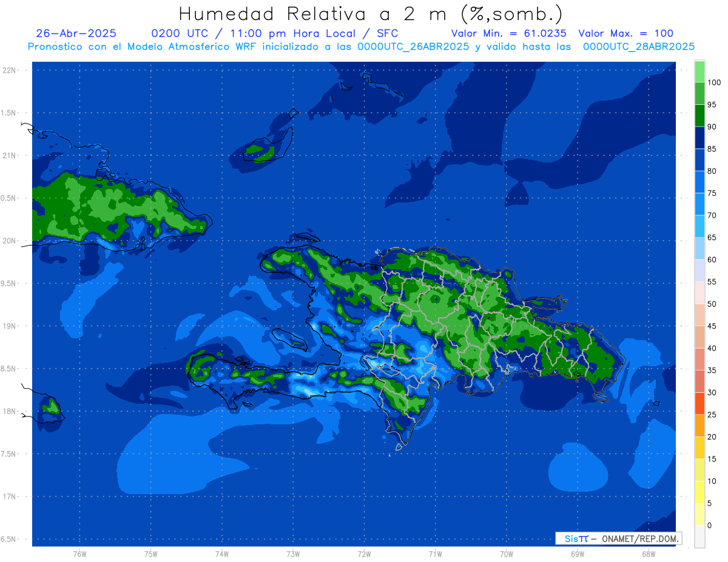Click the blue swatch between 75 and 80
The width and height of the screenshot is (728, 562).
[699, 182]
